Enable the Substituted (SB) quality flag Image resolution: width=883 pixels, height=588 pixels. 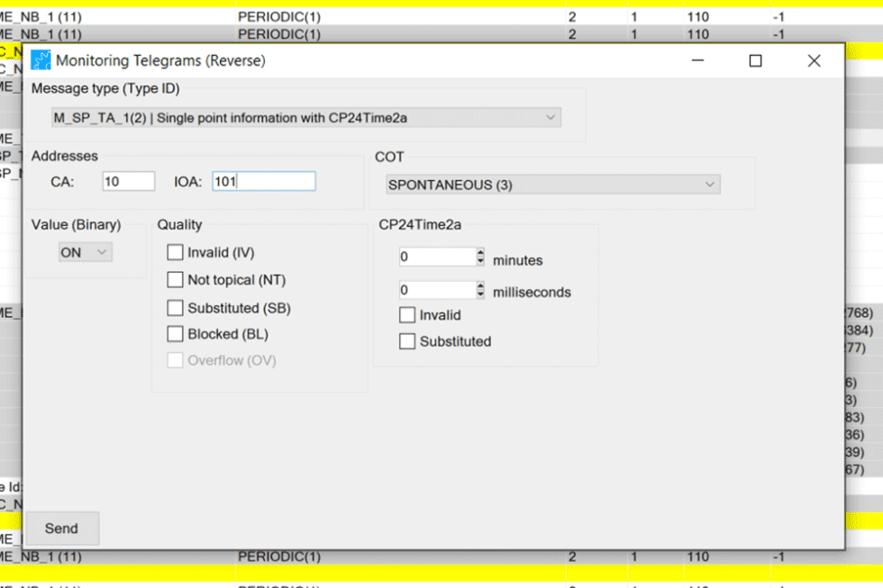(176, 308)
